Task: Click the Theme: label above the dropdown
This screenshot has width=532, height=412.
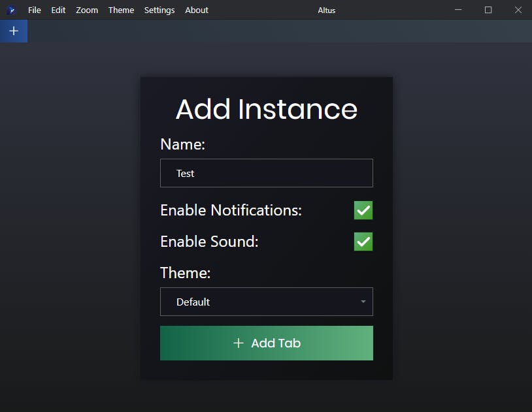Action: coord(185,273)
